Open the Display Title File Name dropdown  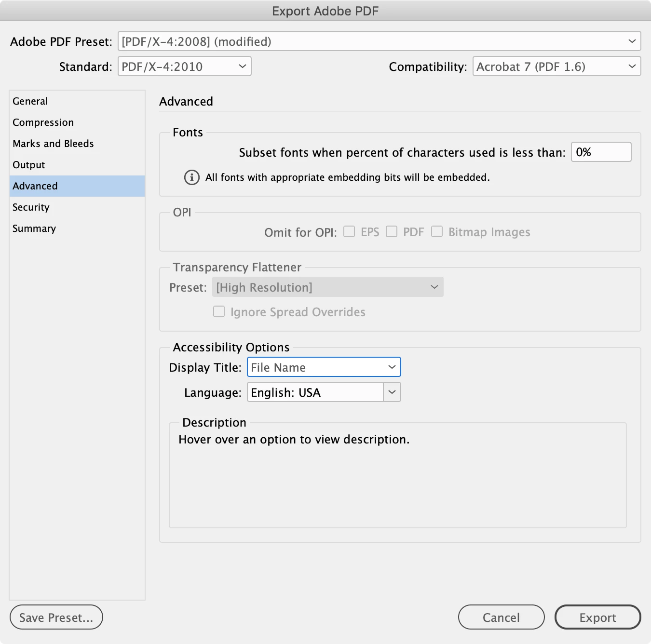pos(324,367)
